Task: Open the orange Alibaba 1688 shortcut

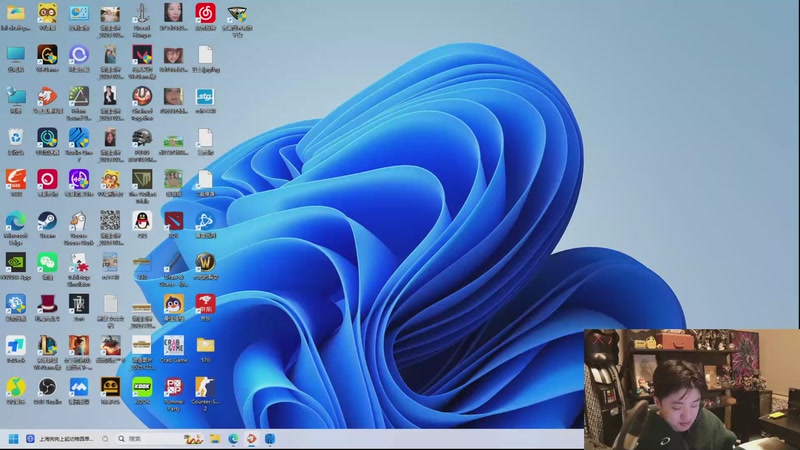Action: coord(16,180)
